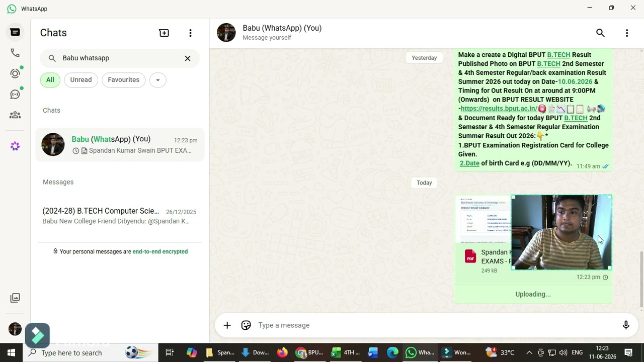
Task: Filter chats by Favourites
Action: click(123, 80)
